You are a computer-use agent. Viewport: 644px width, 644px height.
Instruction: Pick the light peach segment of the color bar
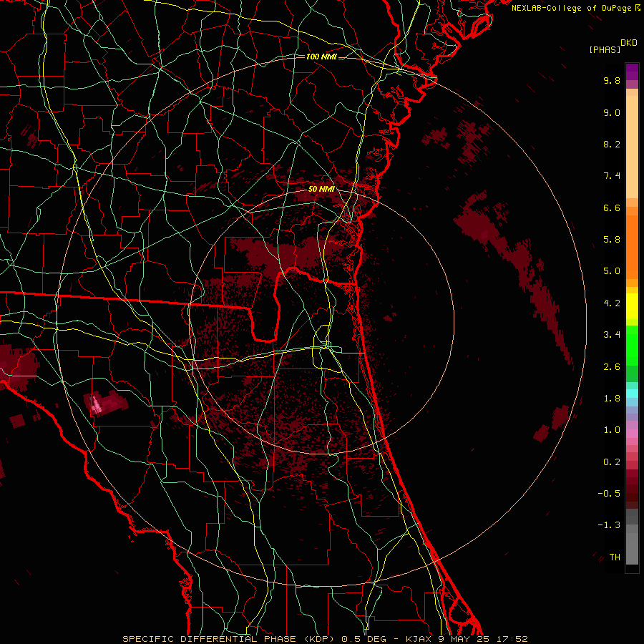632,147
